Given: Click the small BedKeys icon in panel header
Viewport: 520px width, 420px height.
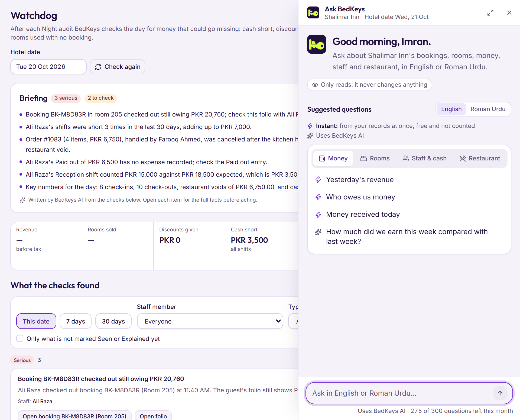Looking at the screenshot, I should click(x=313, y=13).
